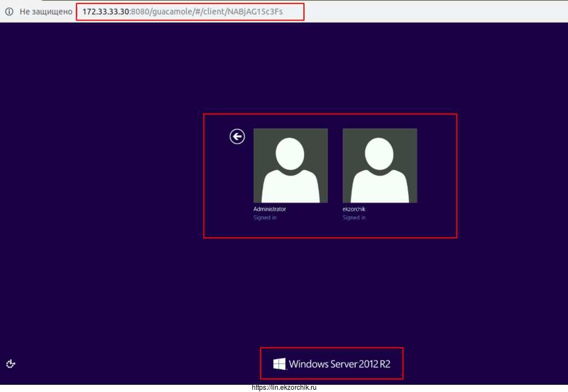The image size is (568, 392).
Task: Click "Signed in" status under ekzorchik
Action: 354,218
